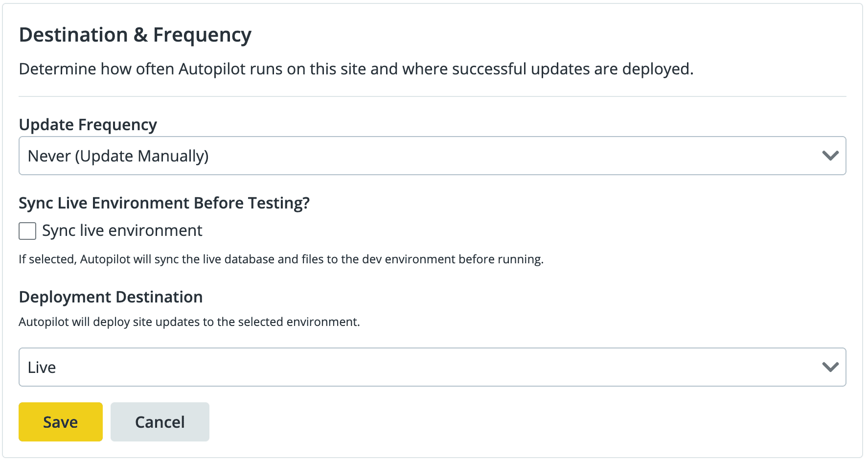The height and width of the screenshot is (463, 868).
Task: Click the 'Sync live environment' checkbox label
Action: click(x=122, y=231)
